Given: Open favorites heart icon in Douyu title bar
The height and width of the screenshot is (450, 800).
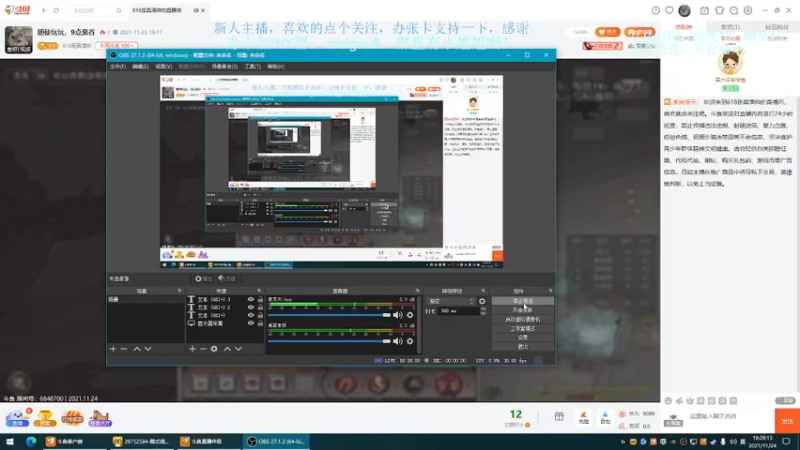Looking at the screenshot, I should click(669, 10).
